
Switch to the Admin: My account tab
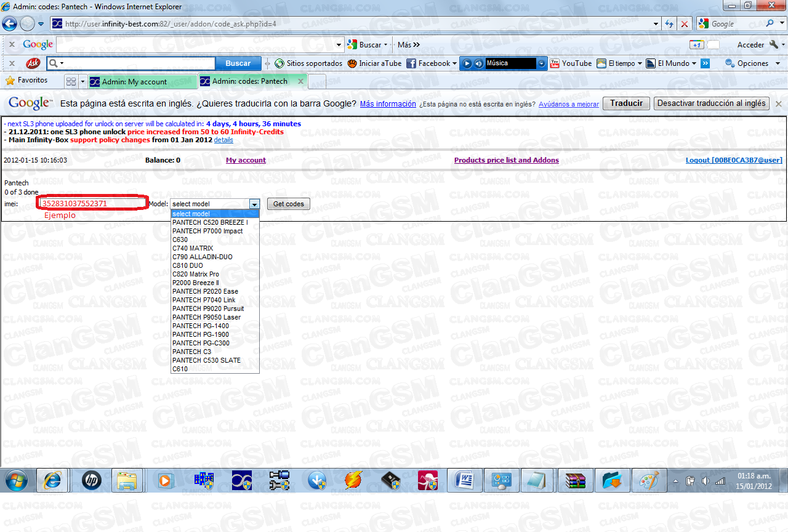143,81
